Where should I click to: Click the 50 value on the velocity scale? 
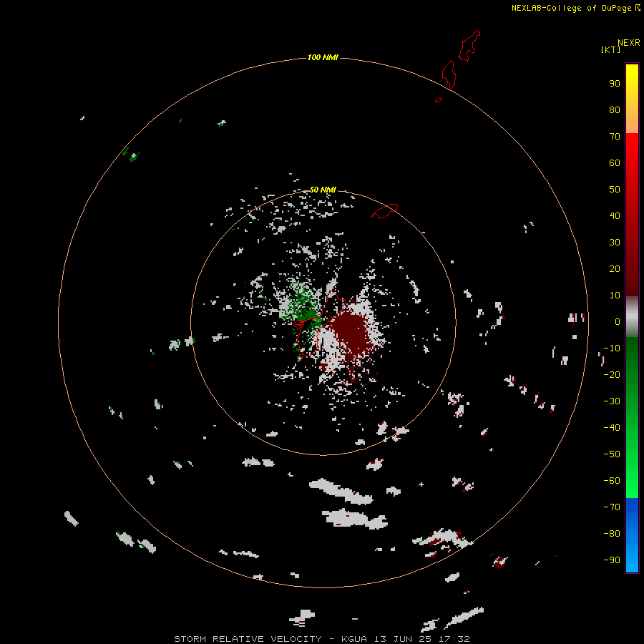coord(615,190)
